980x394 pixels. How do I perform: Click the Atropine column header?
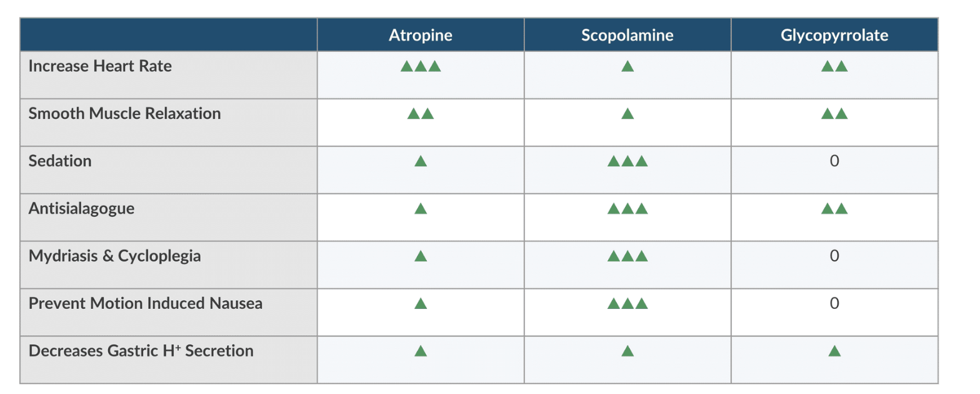pyautogui.click(x=420, y=35)
